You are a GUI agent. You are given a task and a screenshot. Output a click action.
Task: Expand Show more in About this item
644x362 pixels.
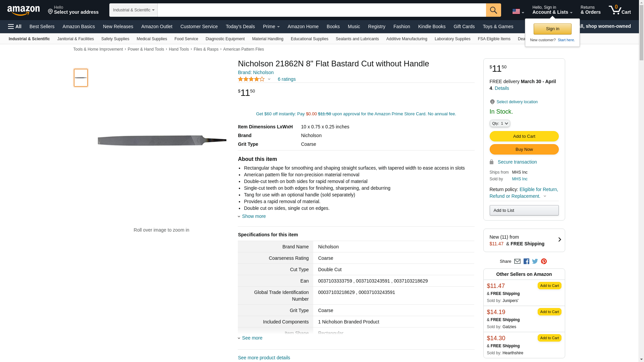point(254,216)
